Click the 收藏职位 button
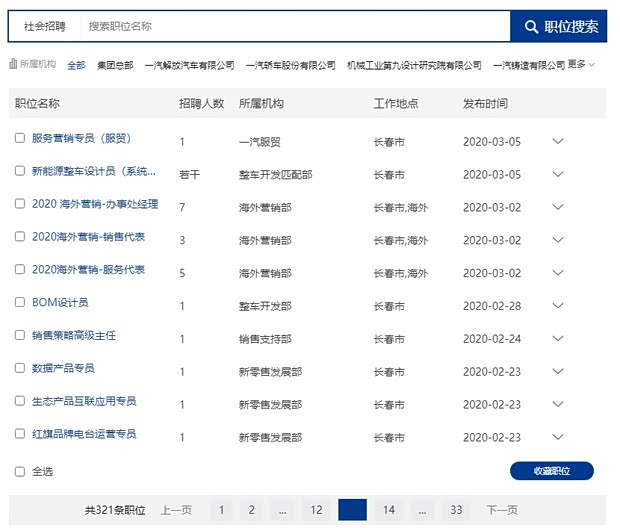Screen dimensions: 620x528 (552, 471)
